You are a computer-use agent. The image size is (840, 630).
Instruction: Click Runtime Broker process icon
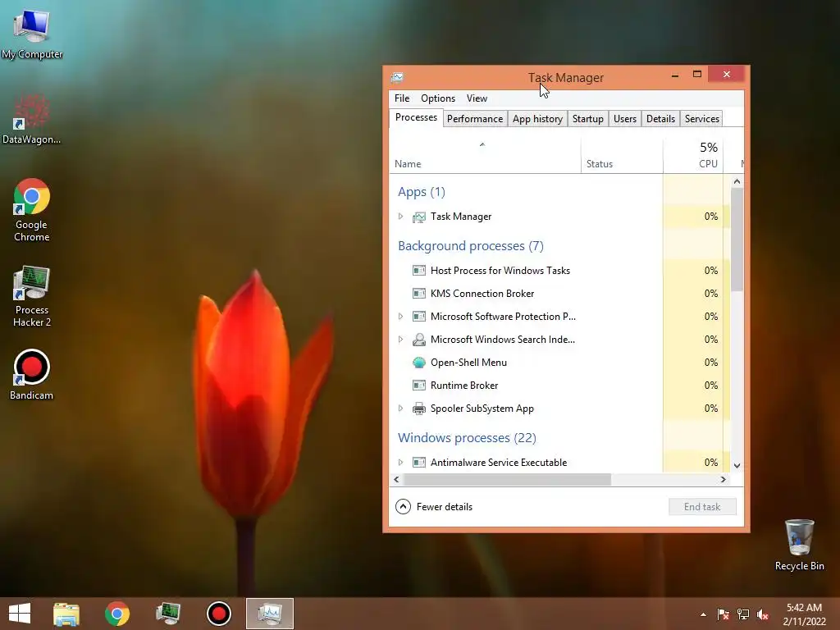coord(419,386)
